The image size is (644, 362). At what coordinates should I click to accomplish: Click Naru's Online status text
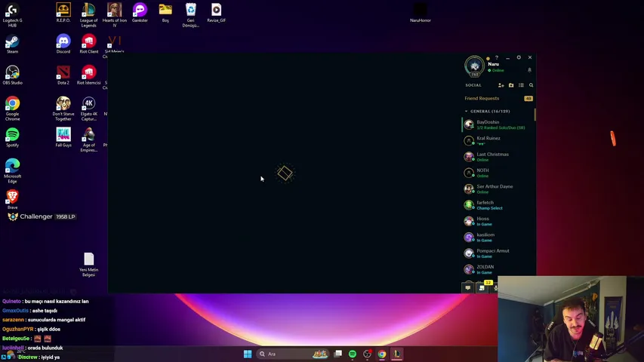(x=498, y=71)
